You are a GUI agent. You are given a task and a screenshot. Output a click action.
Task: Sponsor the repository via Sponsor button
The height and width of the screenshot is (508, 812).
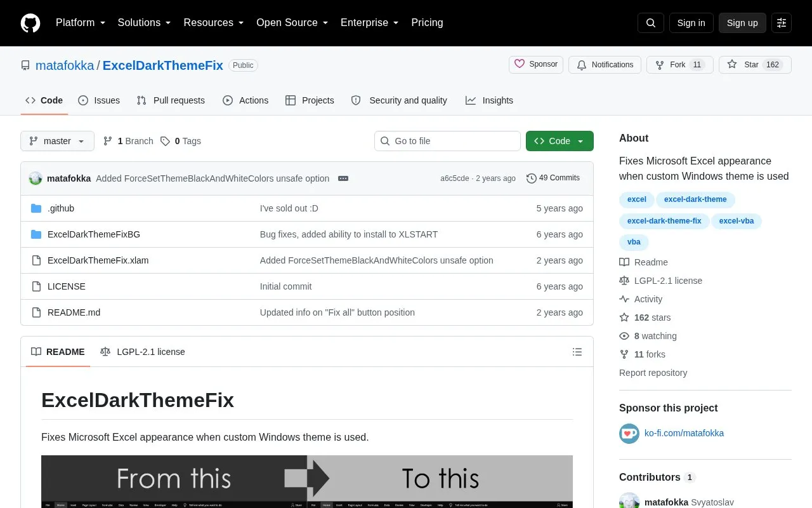click(x=536, y=65)
